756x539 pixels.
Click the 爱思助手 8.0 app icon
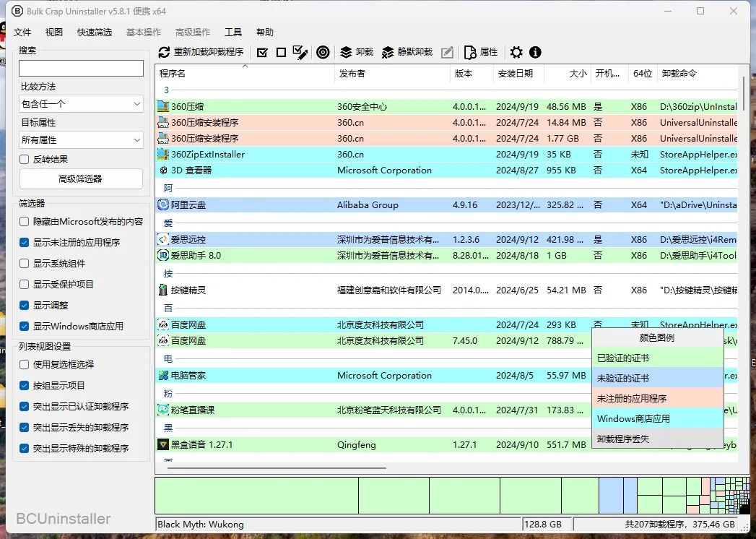point(163,255)
